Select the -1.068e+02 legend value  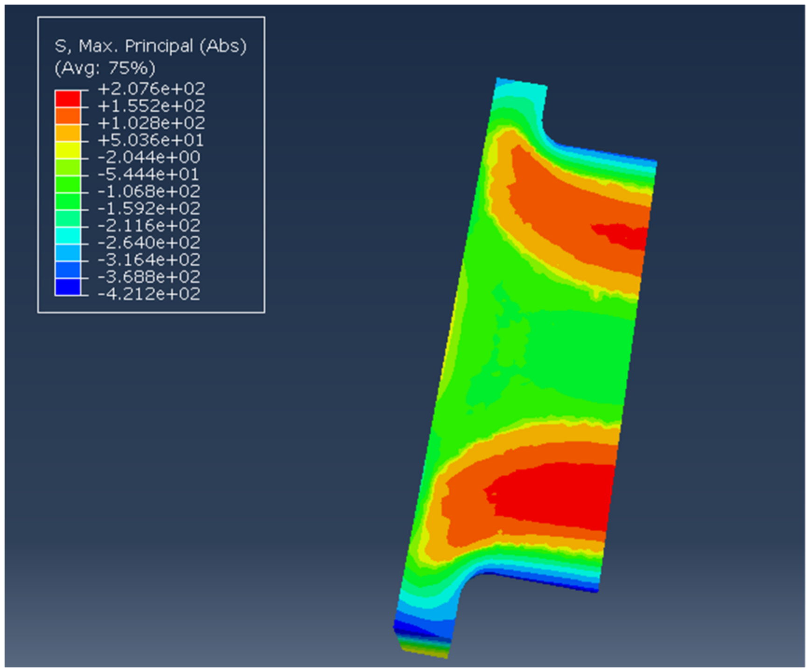tap(149, 191)
